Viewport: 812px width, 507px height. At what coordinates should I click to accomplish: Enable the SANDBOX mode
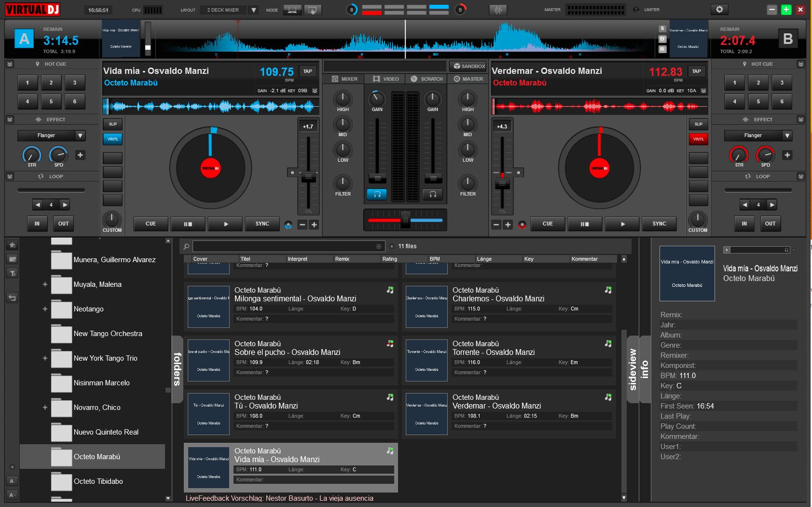pos(468,66)
